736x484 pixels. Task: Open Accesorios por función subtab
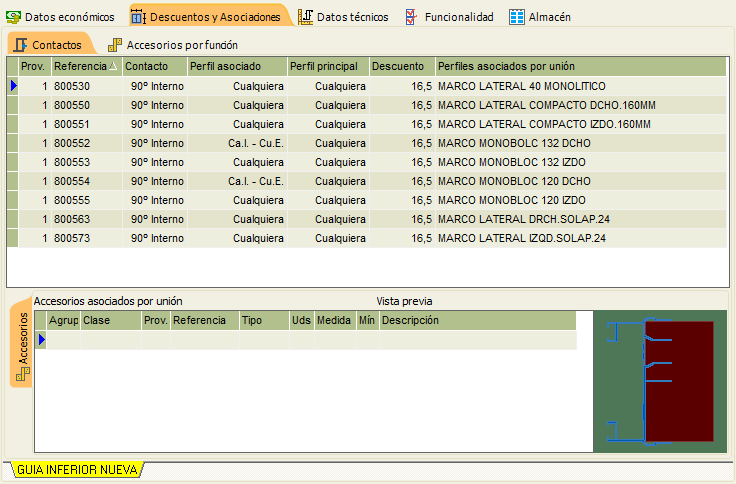coord(173,45)
